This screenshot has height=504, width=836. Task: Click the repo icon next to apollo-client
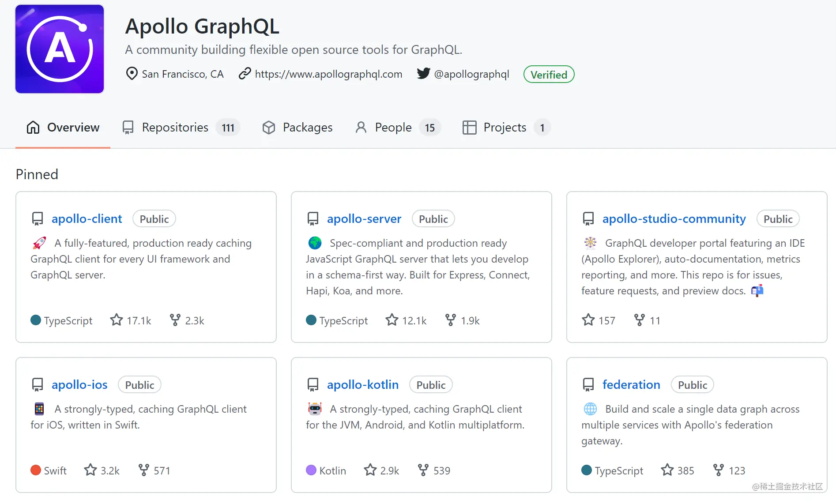(x=38, y=219)
